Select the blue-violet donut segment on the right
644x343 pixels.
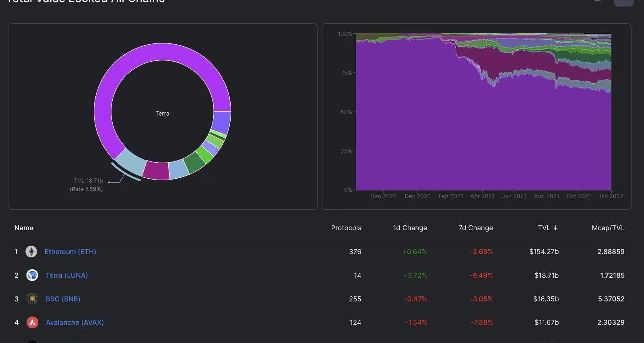(221, 122)
